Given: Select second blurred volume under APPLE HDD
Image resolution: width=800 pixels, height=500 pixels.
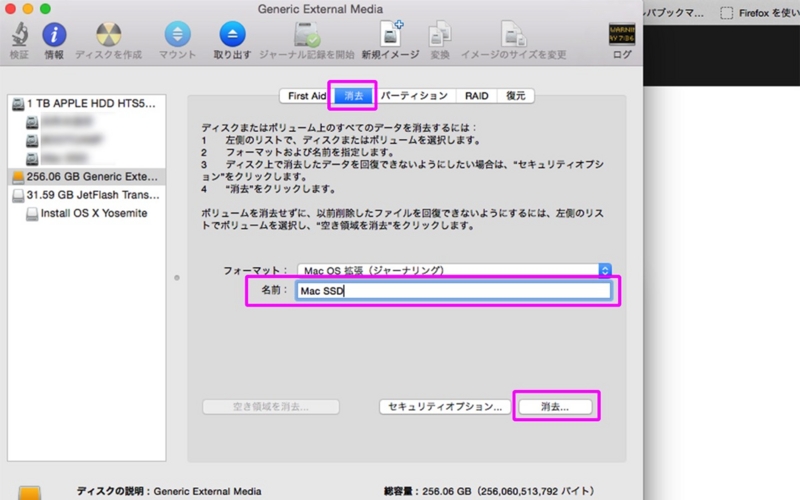Looking at the screenshot, I should point(65,139).
